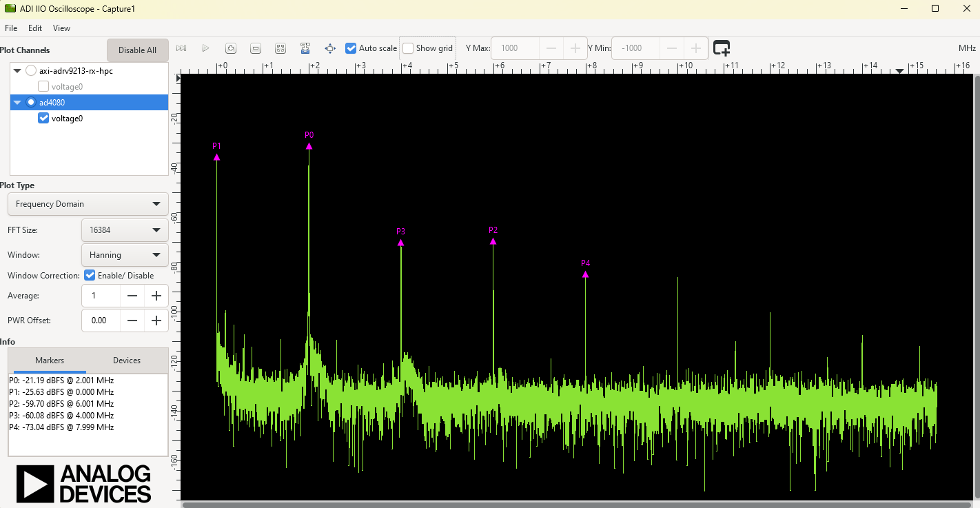Open the Plot Type Frequency Domain dropdown
The width and height of the screenshot is (980, 508).
tap(88, 204)
